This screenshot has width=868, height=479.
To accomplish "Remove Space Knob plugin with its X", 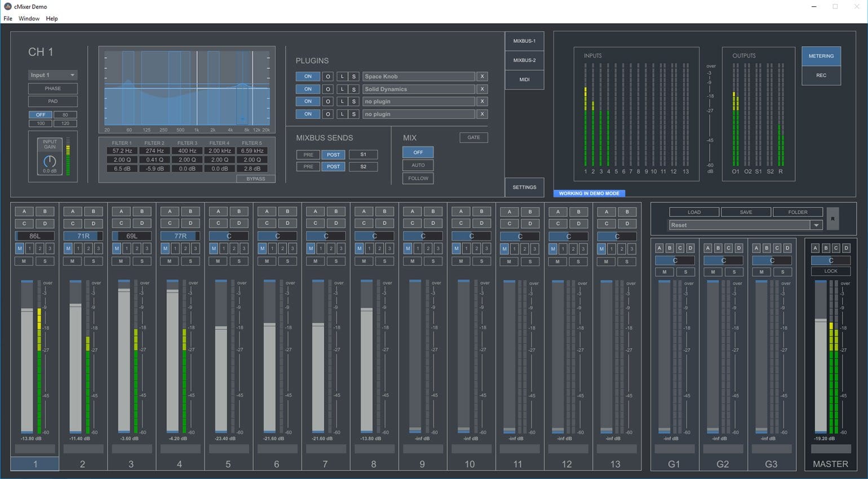I will click(482, 77).
